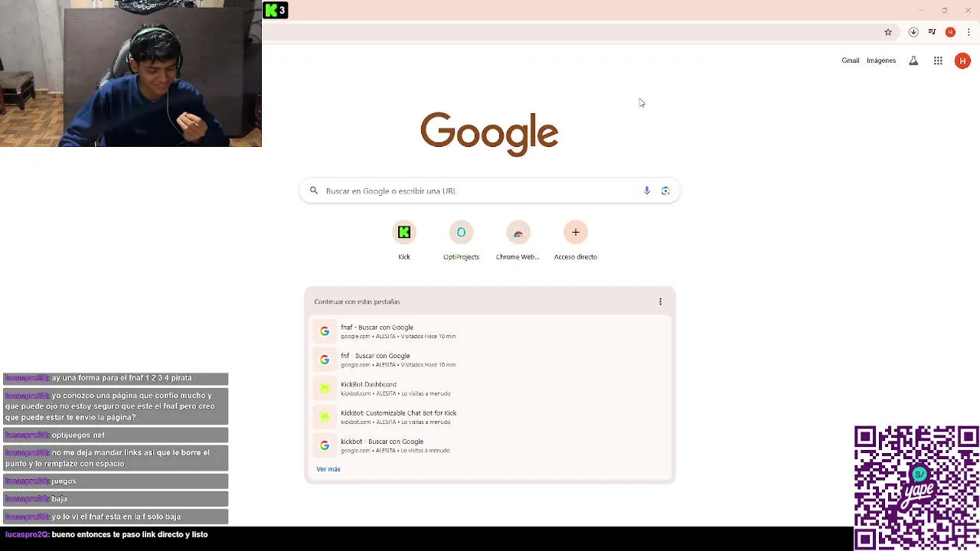Image resolution: width=980 pixels, height=551 pixels.
Task: Open the Kick shortcut
Action: (404, 240)
